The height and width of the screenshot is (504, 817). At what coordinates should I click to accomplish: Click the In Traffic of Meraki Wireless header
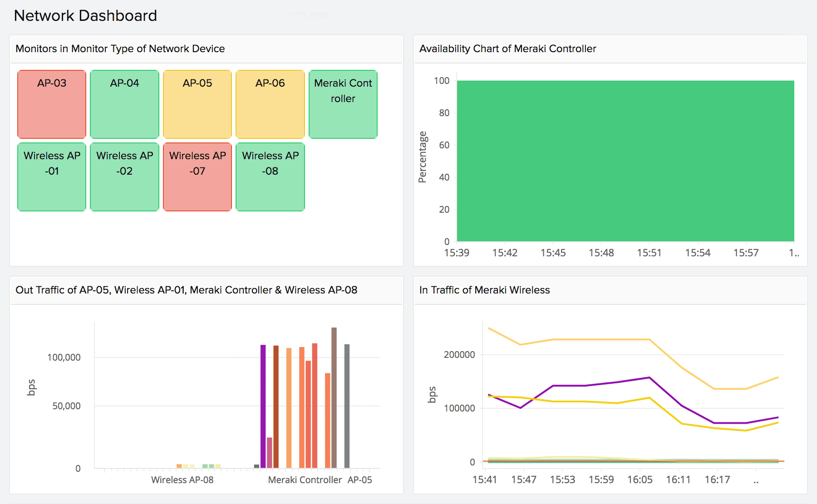tap(484, 290)
